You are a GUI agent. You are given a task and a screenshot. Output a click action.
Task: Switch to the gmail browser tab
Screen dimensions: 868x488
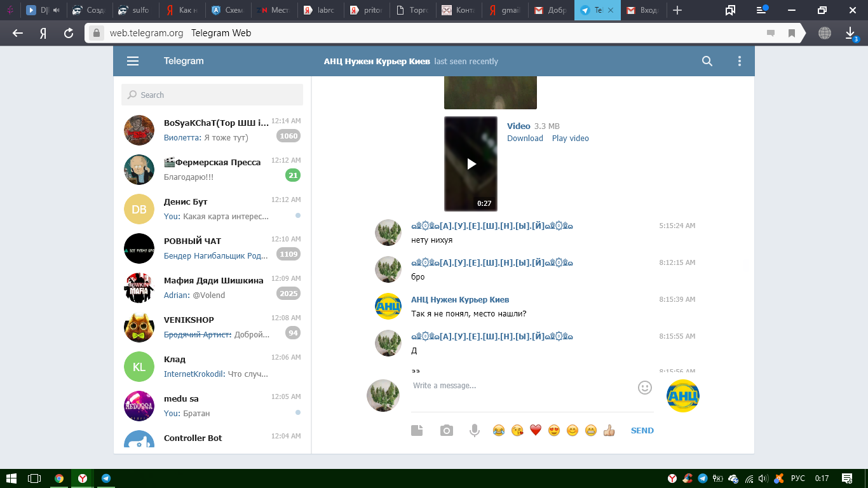click(x=505, y=10)
